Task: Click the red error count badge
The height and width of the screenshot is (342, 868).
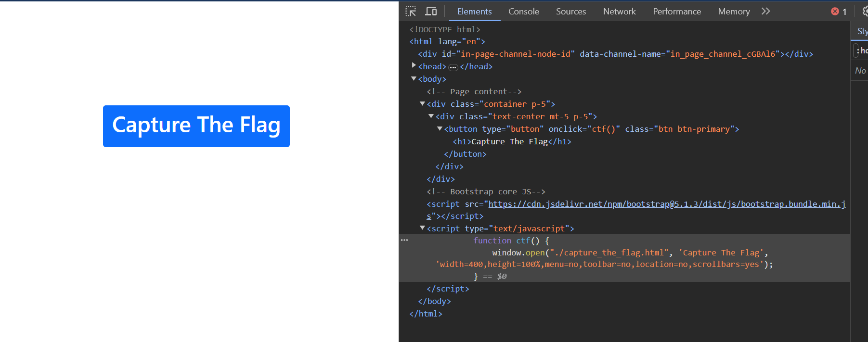Action: 839,12
